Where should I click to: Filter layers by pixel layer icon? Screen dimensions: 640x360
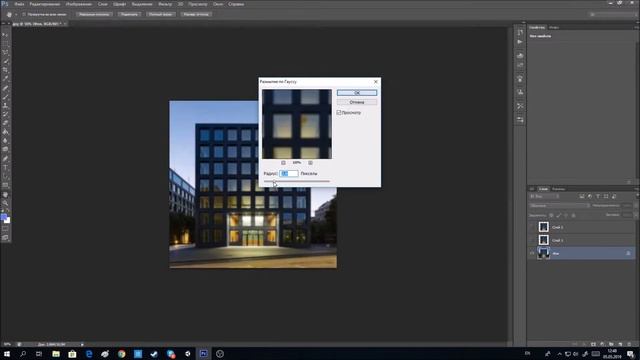[x=582, y=196]
